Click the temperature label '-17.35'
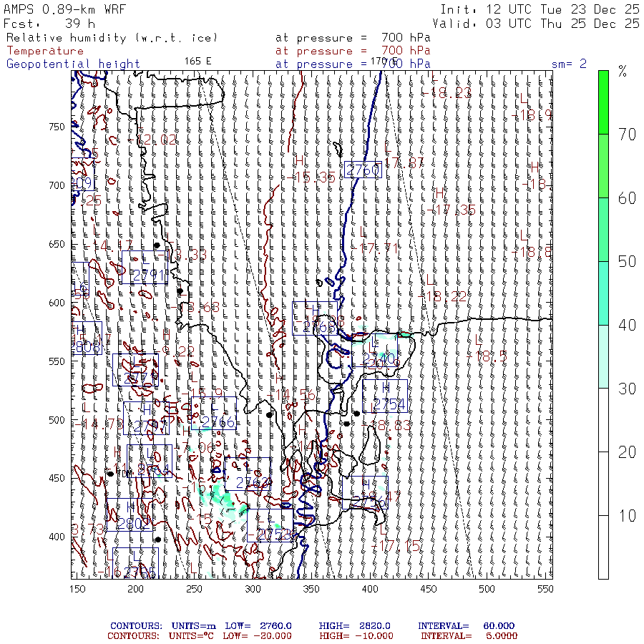Image resolution: width=644 pixels, height=644 pixels. (x=451, y=210)
